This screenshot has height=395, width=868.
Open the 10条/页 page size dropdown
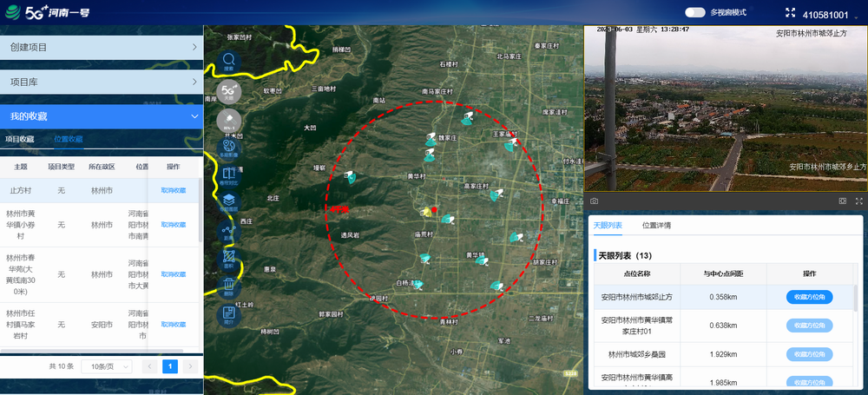point(105,366)
